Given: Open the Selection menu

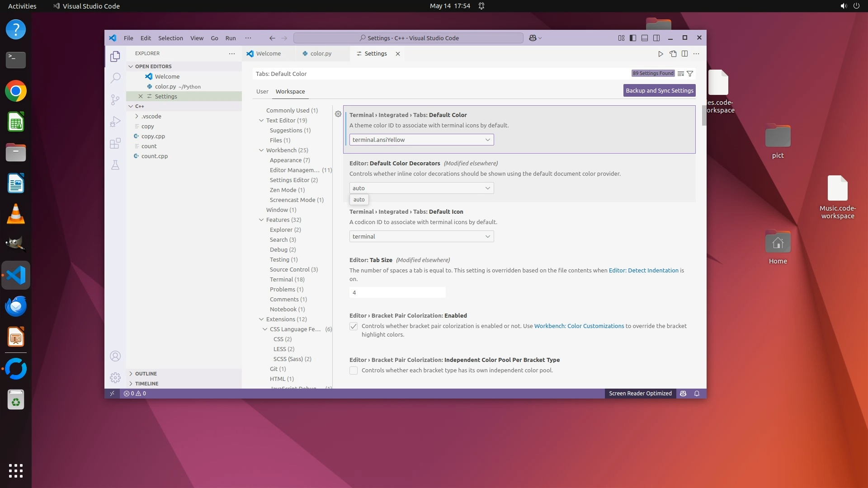Looking at the screenshot, I should [170, 38].
